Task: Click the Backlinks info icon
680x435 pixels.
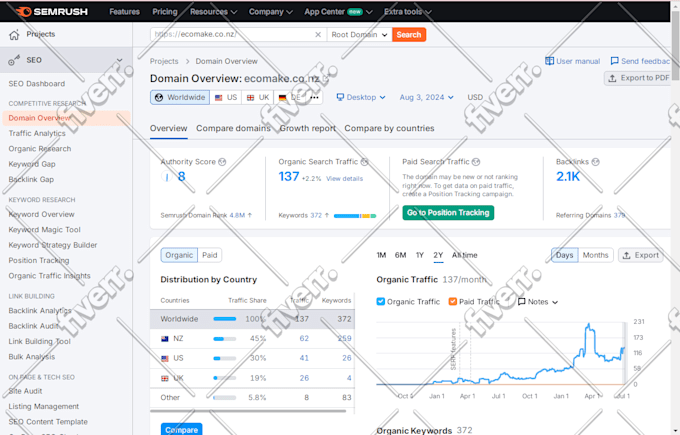Action: click(x=596, y=162)
